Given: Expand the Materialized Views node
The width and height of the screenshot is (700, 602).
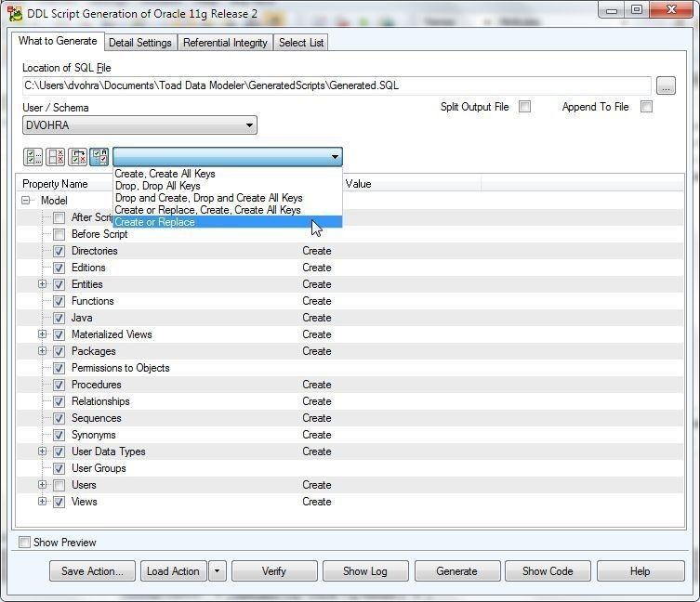Looking at the screenshot, I should pyautogui.click(x=42, y=334).
